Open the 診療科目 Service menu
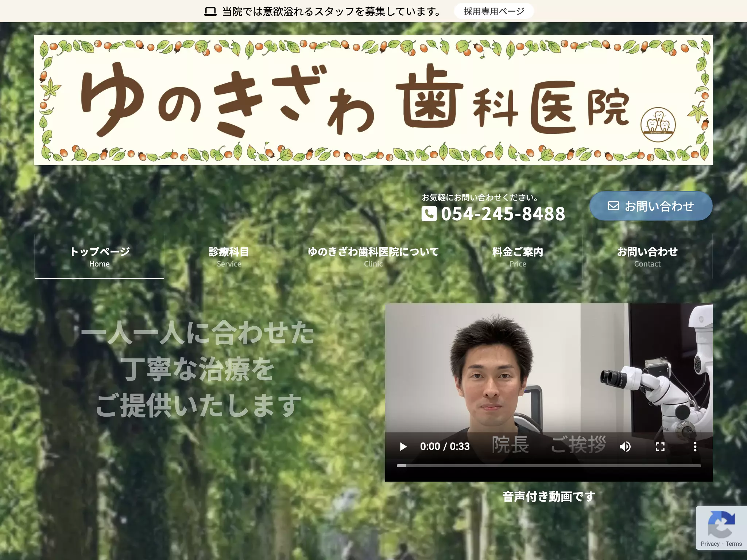The width and height of the screenshot is (747, 560). click(229, 257)
